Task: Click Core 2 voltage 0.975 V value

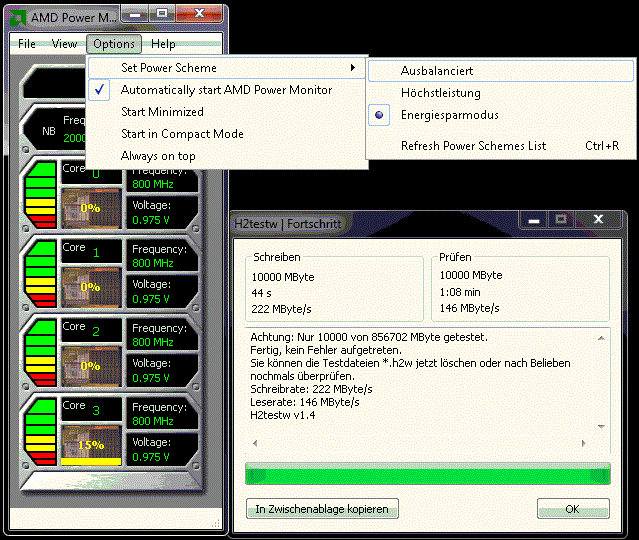Action: point(151,379)
